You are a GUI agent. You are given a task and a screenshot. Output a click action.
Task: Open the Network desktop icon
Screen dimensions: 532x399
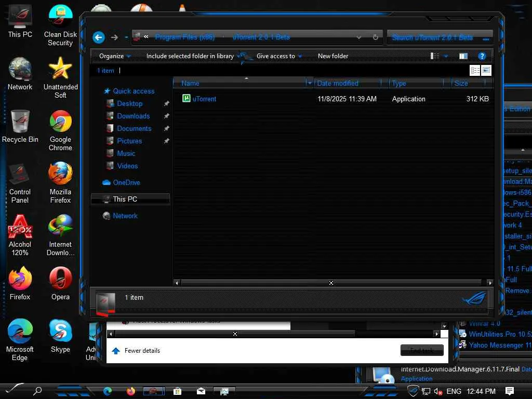(20, 74)
